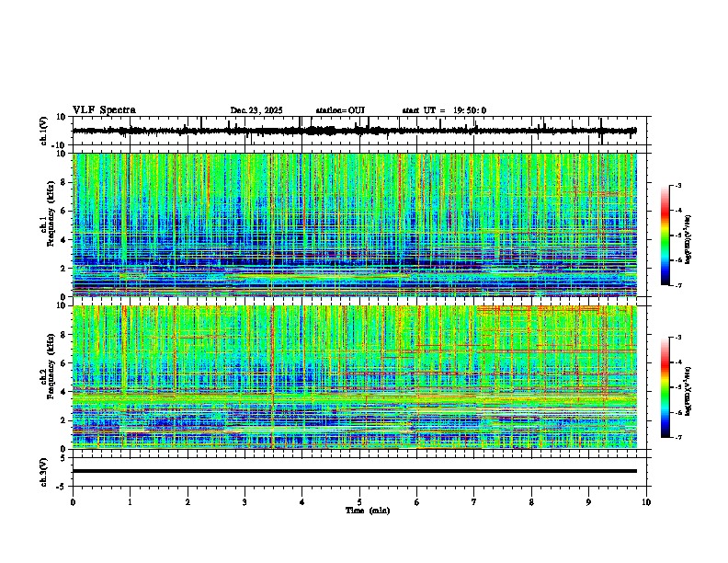Click the "-7" label on ch.1 color scale
The image size is (728, 563).
point(677,285)
